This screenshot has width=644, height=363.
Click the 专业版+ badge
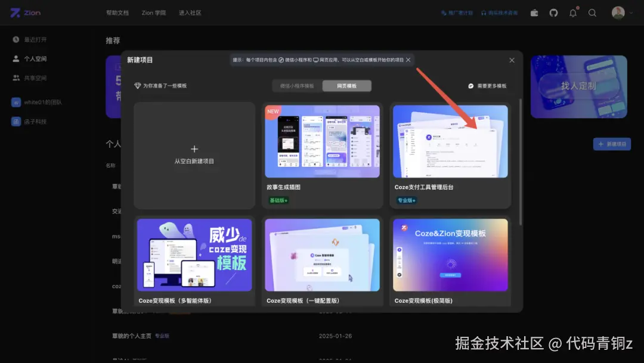407,200
